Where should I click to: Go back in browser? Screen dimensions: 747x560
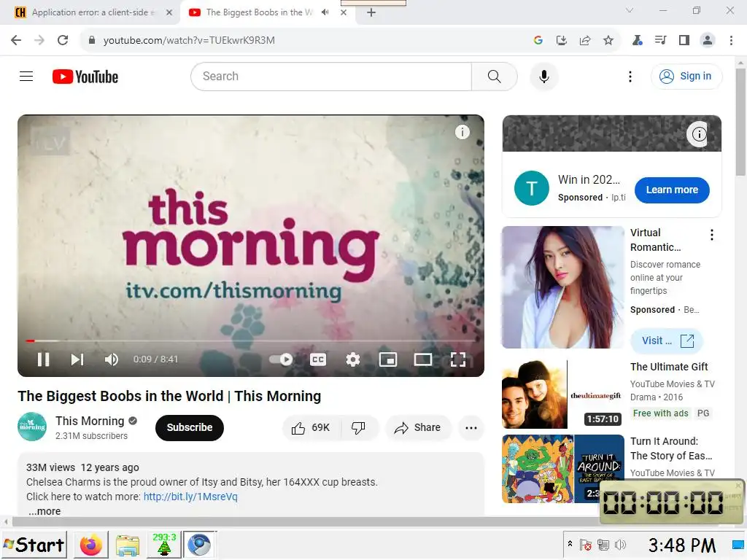[16, 40]
